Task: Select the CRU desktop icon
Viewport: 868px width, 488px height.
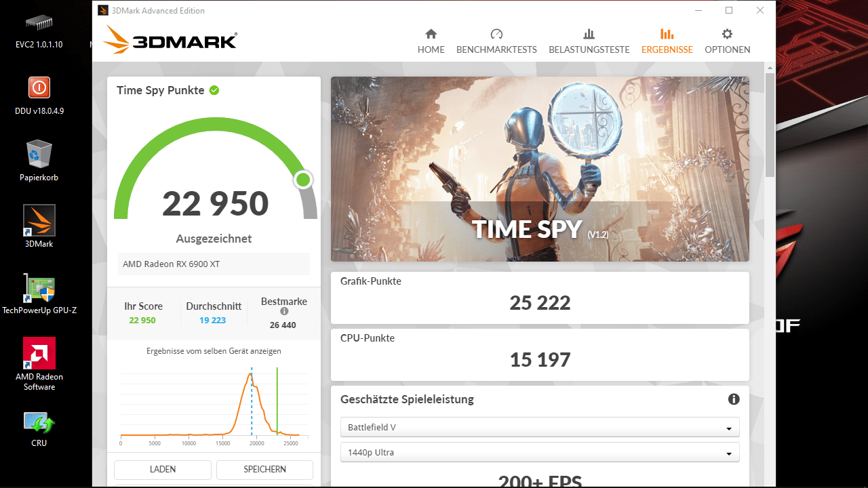Action: tap(39, 430)
